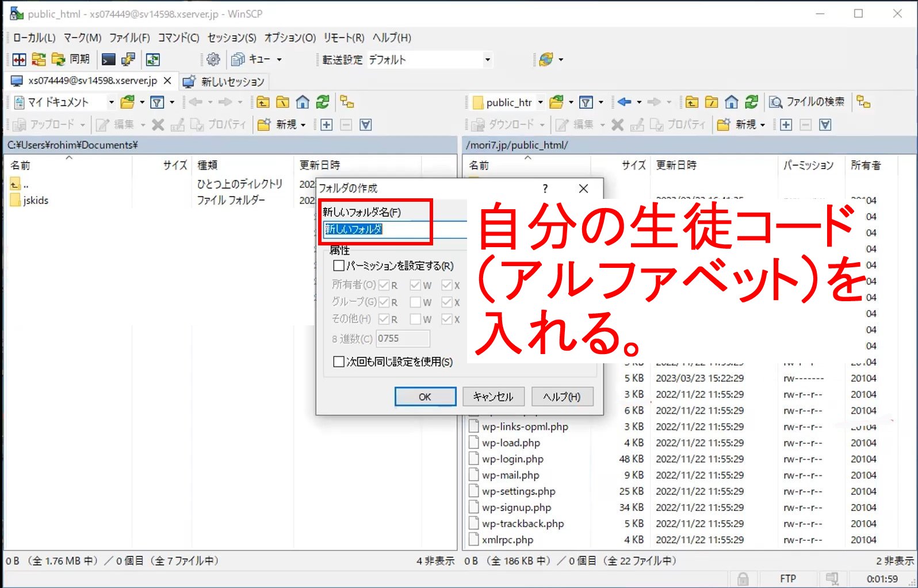Open the マーク(M) menu

tap(82, 38)
